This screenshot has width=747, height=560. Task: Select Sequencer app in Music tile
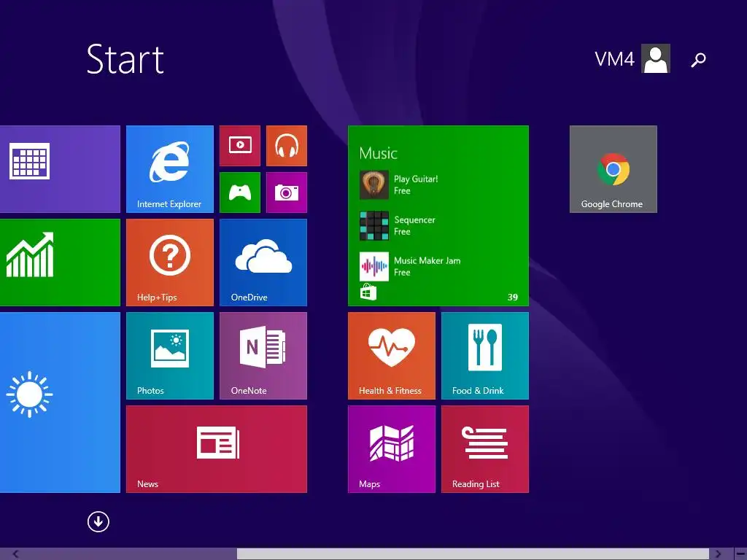tap(398, 226)
